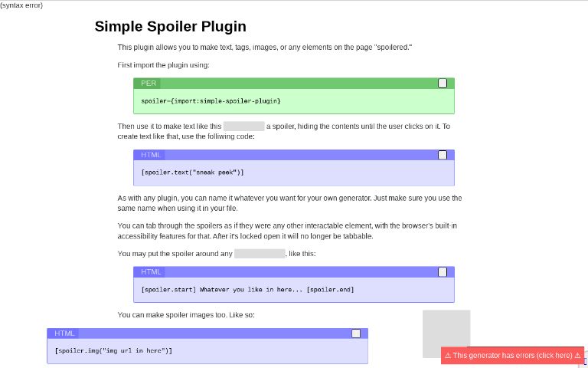Image resolution: width=588 pixels, height=368 pixels.
Task: Click the "(syntax error)" text at the top
Action: coord(21,5)
